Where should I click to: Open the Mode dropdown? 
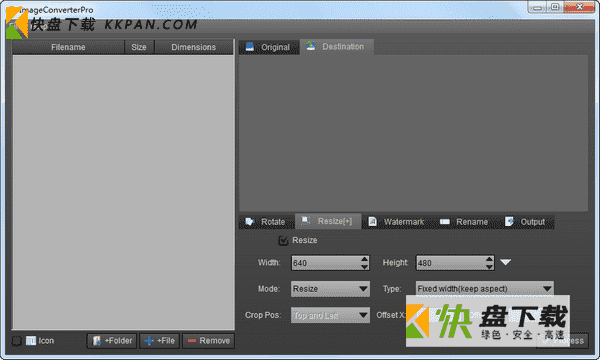330,289
